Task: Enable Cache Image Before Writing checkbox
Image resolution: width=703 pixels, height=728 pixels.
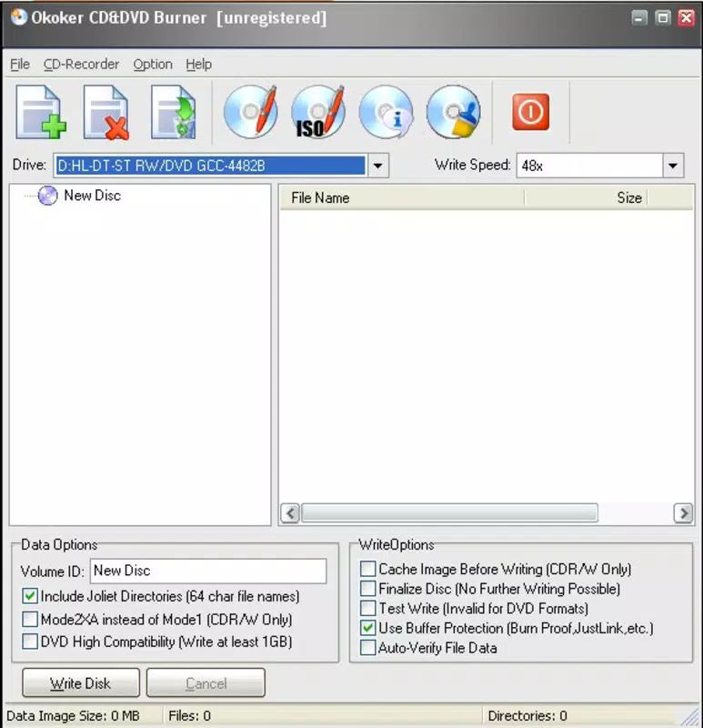Action: [368, 569]
